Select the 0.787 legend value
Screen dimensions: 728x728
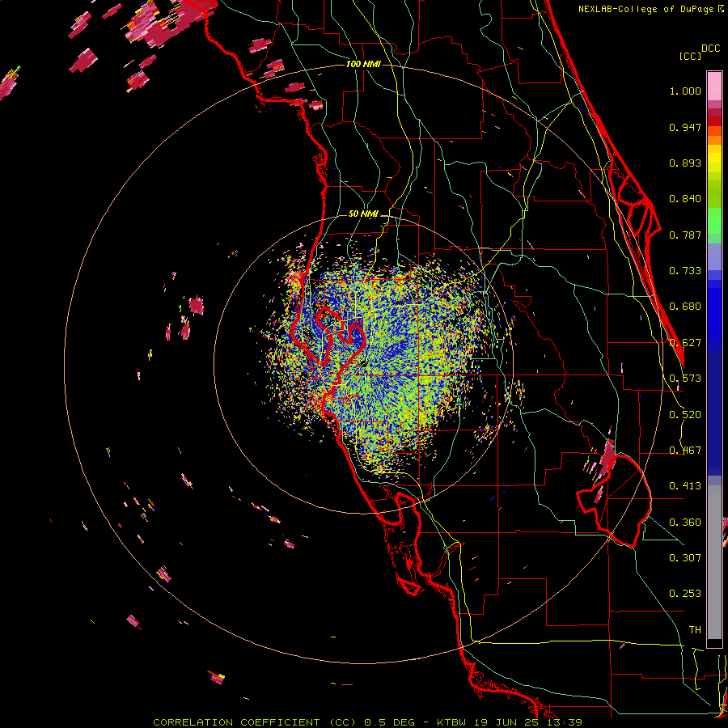click(685, 235)
